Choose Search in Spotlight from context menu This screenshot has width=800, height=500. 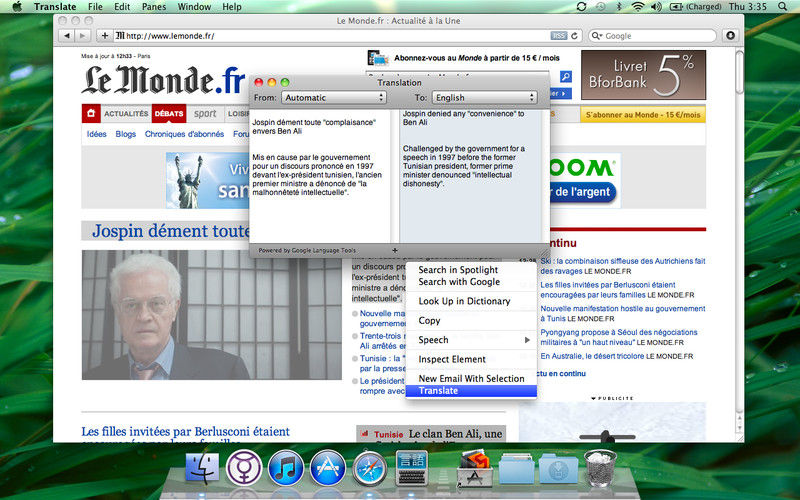pos(471,270)
